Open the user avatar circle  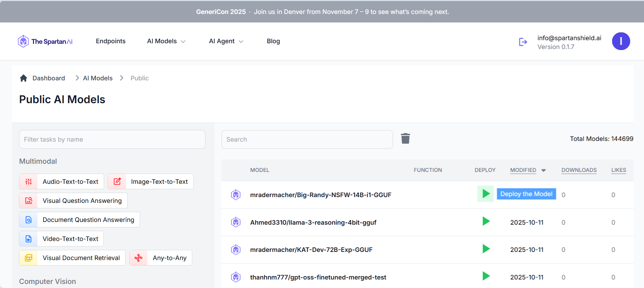point(621,41)
